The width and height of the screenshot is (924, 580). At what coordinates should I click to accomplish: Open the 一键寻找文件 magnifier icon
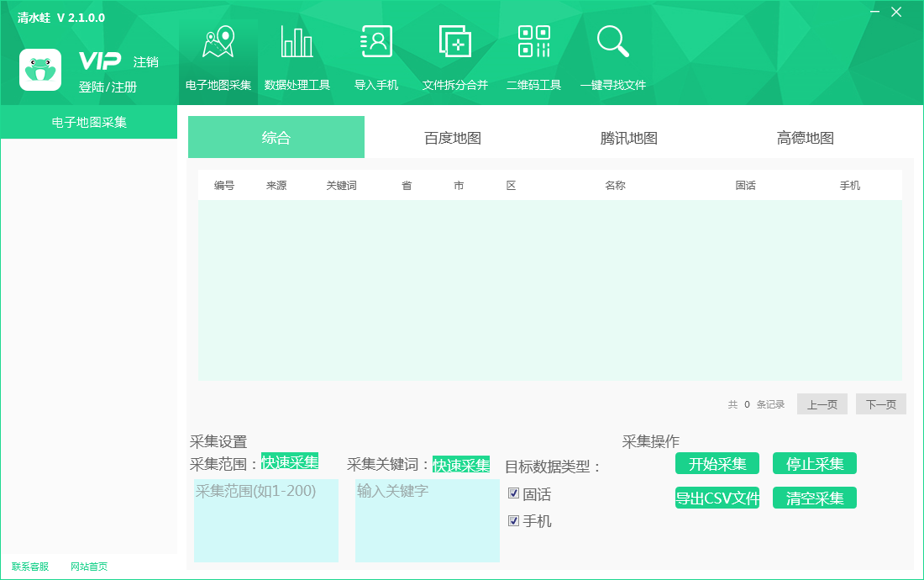tap(613, 42)
